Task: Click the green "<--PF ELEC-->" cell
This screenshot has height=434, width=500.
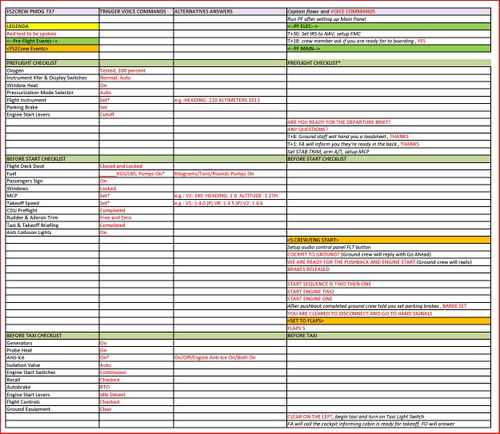Action: (388, 26)
